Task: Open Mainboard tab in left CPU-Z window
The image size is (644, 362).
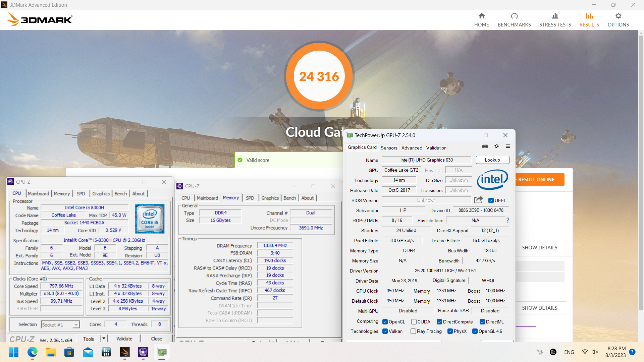Action: [38, 193]
